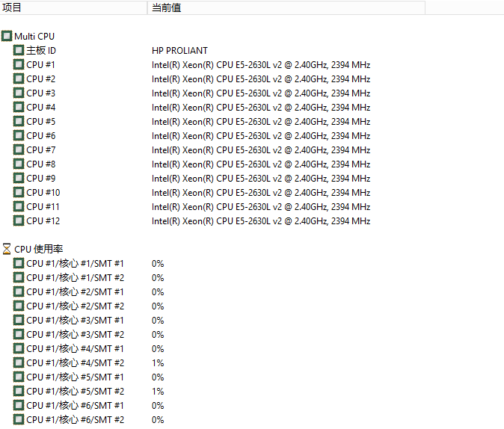Click the Xeon E5-2630L value for CPU #7
This screenshot has width=504, height=429.
260,150
